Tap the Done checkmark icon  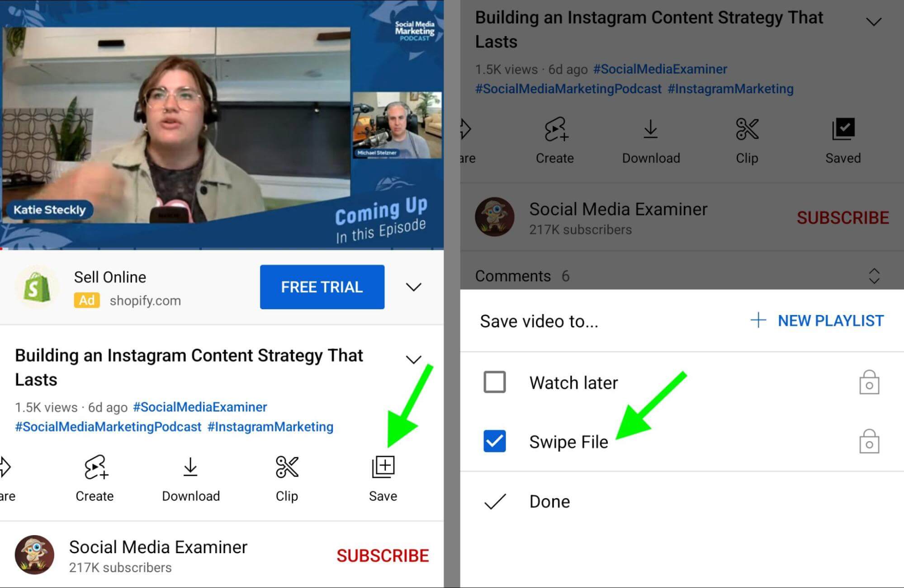[495, 502]
